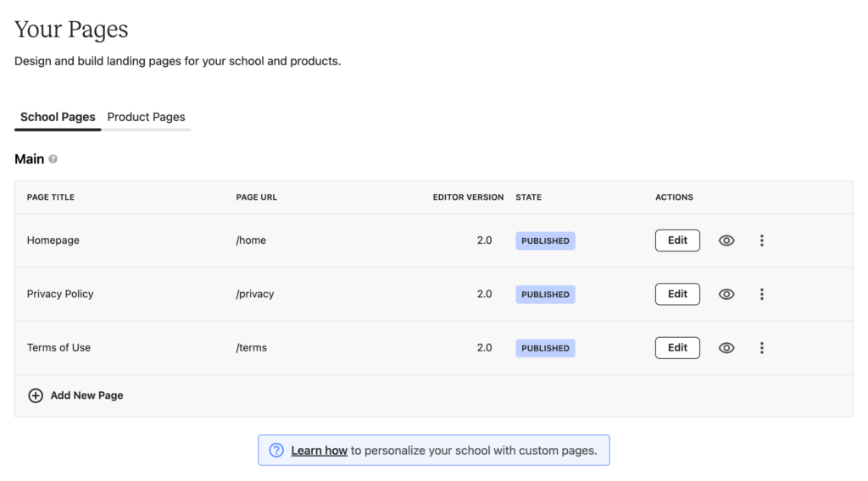
Task: Edit the Terms of Use page
Action: (677, 348)
